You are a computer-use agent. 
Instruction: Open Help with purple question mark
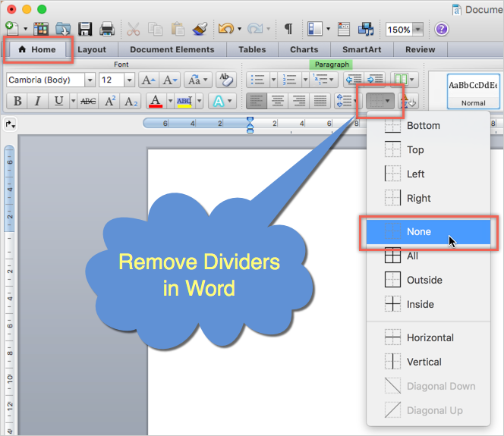point(442,29)
